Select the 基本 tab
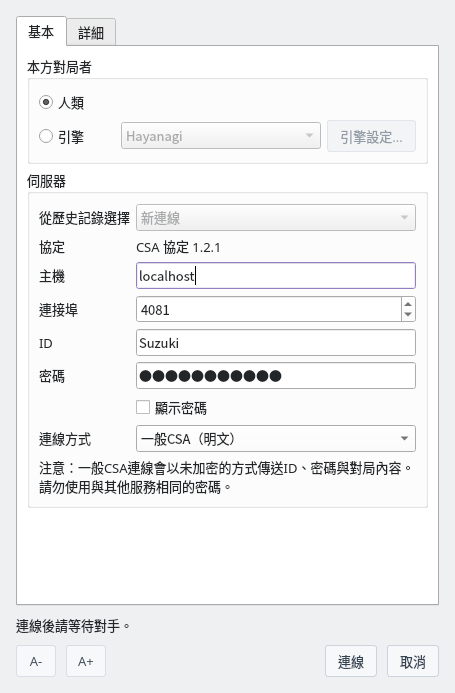The width and height of the screenshot is (455, 693). click(41, 31)
